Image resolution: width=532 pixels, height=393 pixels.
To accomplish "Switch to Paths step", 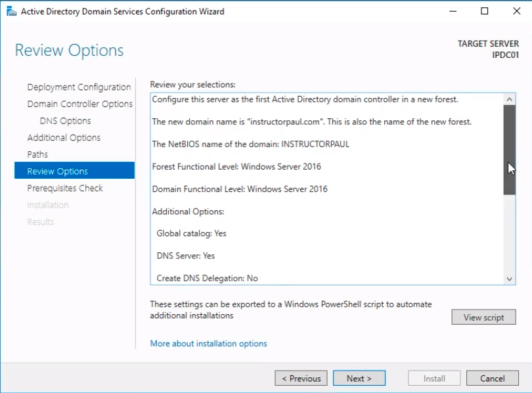I will click(37, 154).
